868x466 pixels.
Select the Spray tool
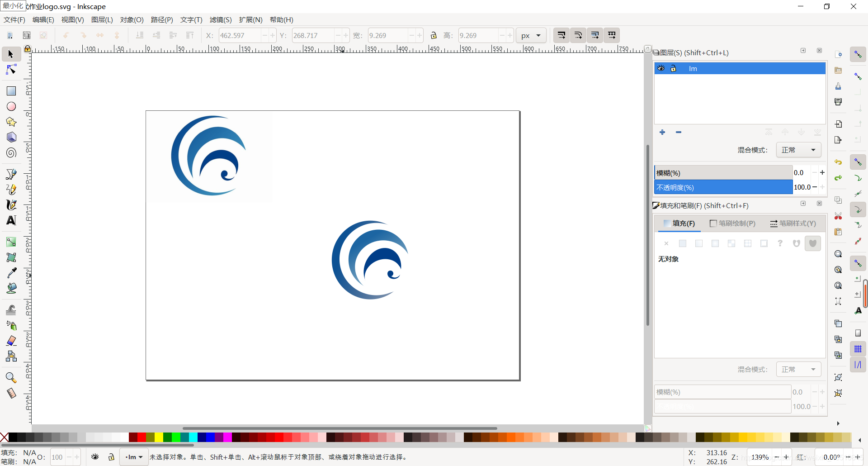click(x=11, y=325)
